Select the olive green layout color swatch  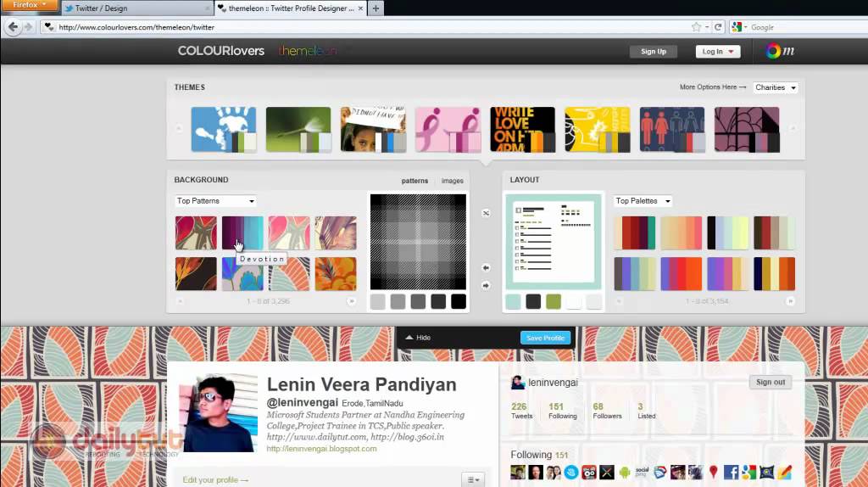(554, 302)
